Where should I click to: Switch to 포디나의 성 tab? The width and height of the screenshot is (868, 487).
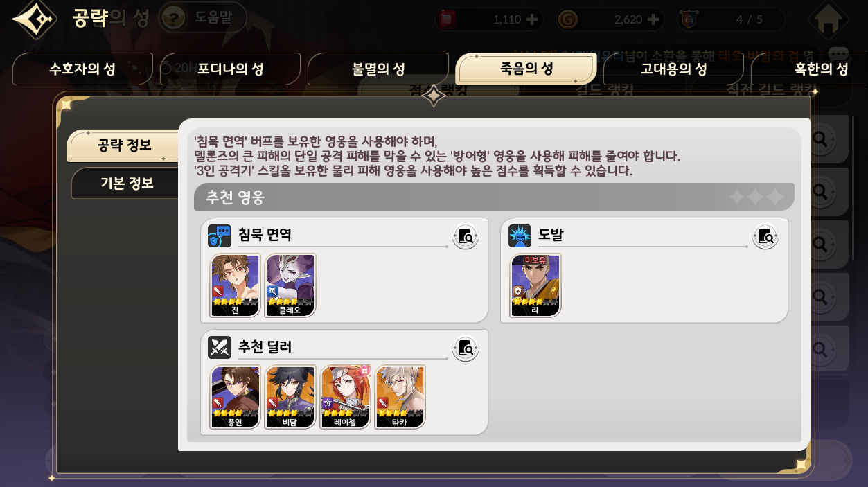click(231, 69)
